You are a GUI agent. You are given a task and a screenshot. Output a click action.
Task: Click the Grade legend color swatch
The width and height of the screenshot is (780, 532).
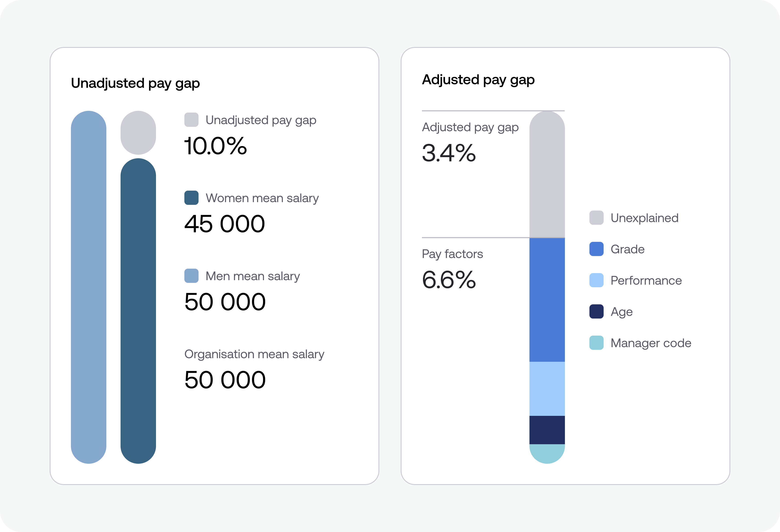click(596, 249)
